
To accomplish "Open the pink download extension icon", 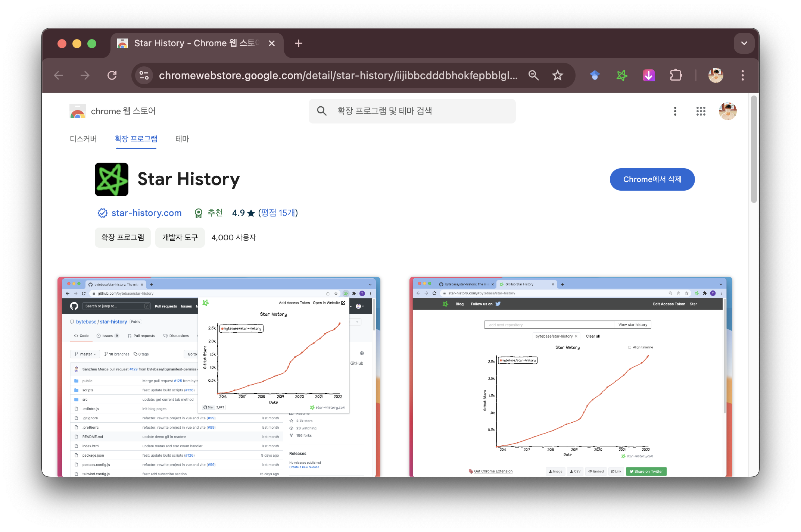I will coord(649,76).
